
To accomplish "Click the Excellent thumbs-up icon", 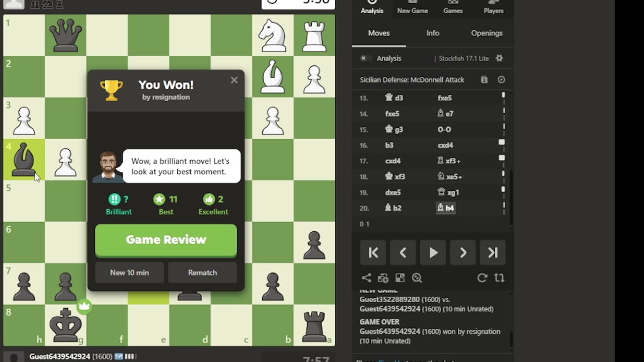I will (x=209, y=199).
